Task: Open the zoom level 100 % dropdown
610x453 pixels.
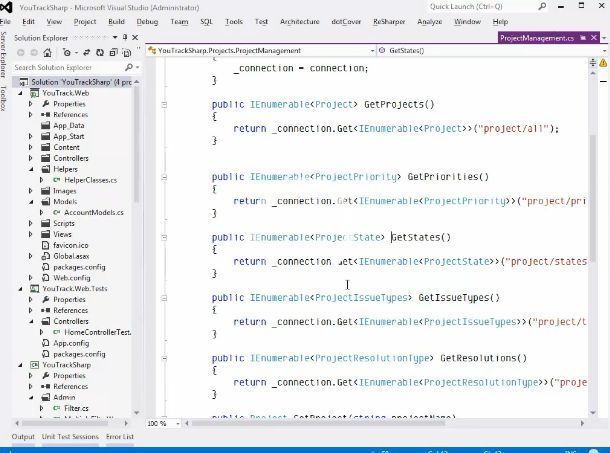Action: coord(178,423)
